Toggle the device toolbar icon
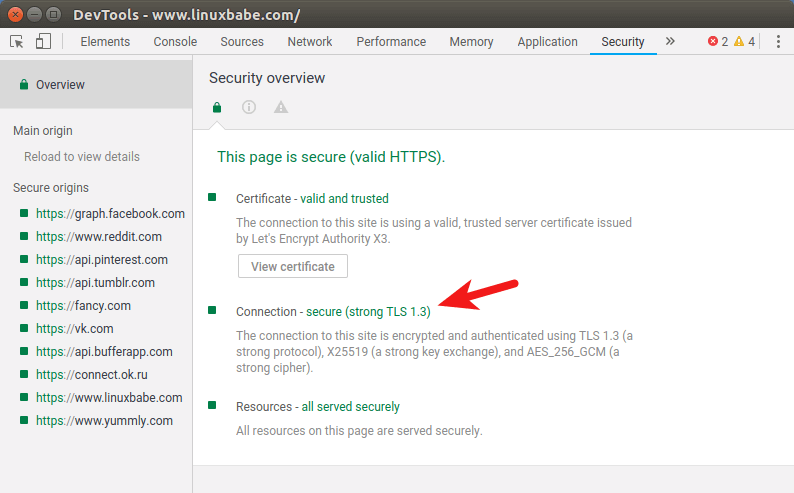 [43, 41]
